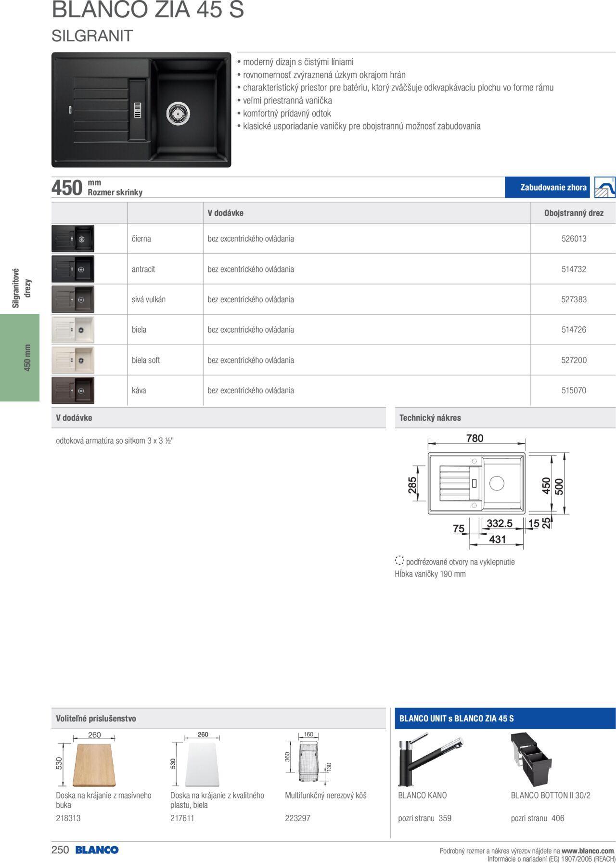The image size is (616, 863).
Task: Click the top-mount installation icon
Action: (x=604, y=187)
